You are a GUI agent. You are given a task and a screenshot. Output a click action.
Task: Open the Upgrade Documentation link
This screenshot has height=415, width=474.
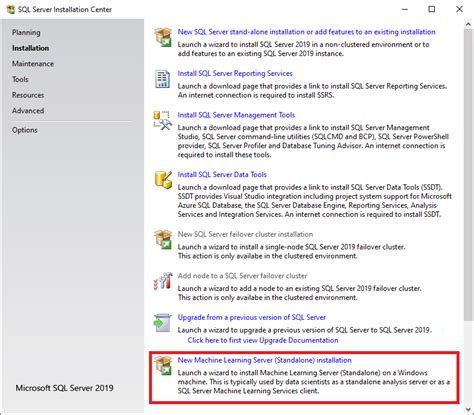263,340
